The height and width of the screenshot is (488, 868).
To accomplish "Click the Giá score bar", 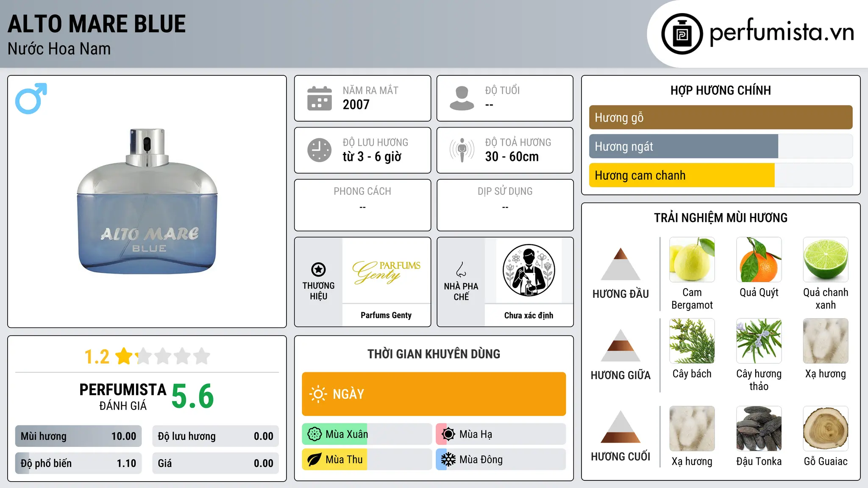I will [x=216, y=463].
